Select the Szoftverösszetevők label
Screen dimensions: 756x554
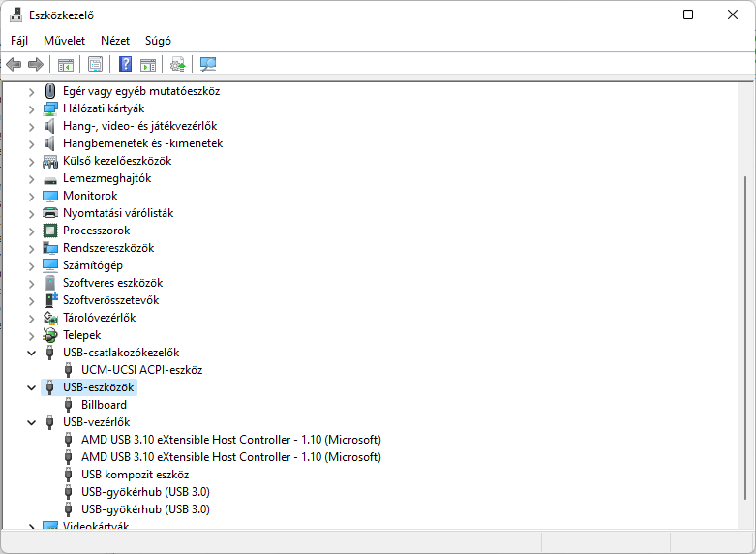pos(111,300)
